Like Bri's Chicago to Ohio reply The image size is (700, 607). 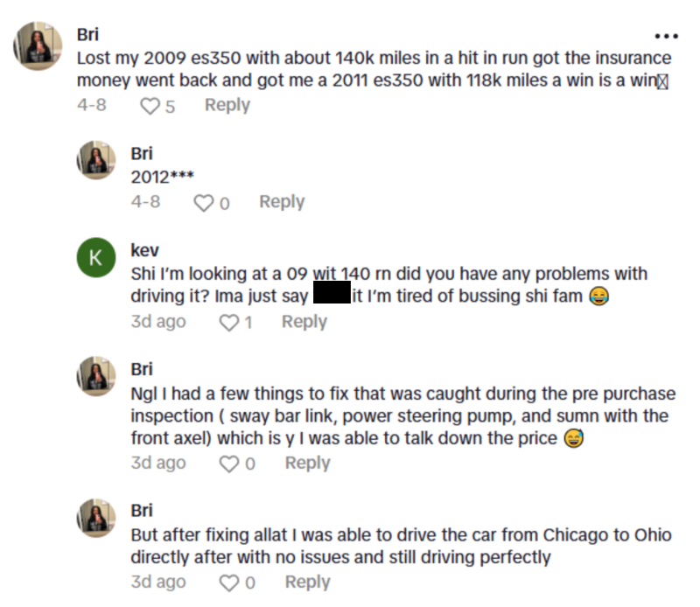229,583
